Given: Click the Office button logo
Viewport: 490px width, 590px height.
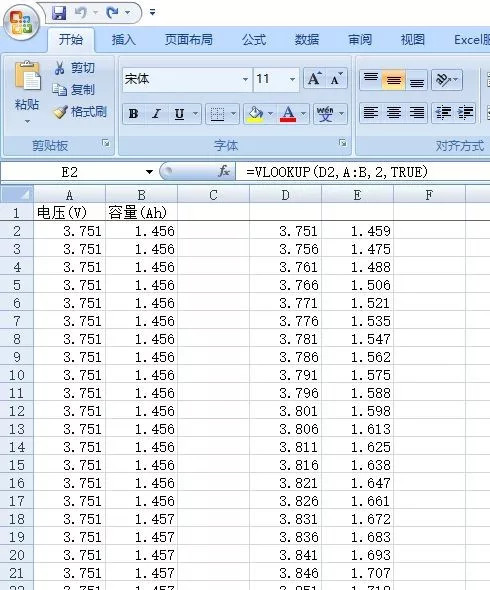Looking at the screenshot, I should pos(21,22).
